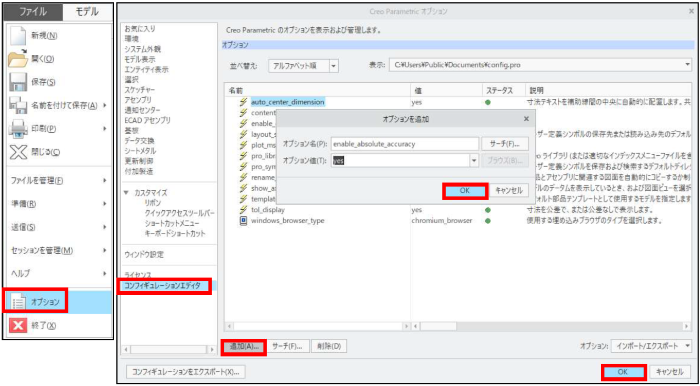The width and height of the screenshot is (700, 386).
Task: Click the オプション値(T) input field
Action: coord(400,161)
